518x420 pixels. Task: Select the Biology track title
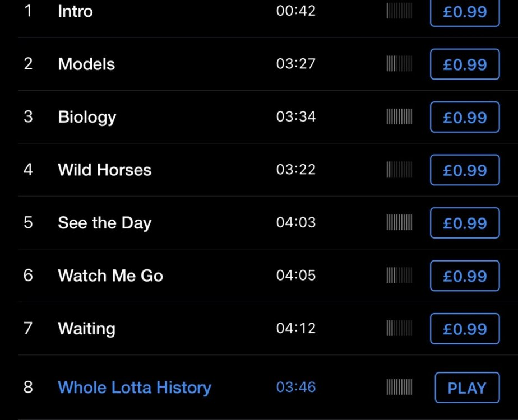click(87, 117)
